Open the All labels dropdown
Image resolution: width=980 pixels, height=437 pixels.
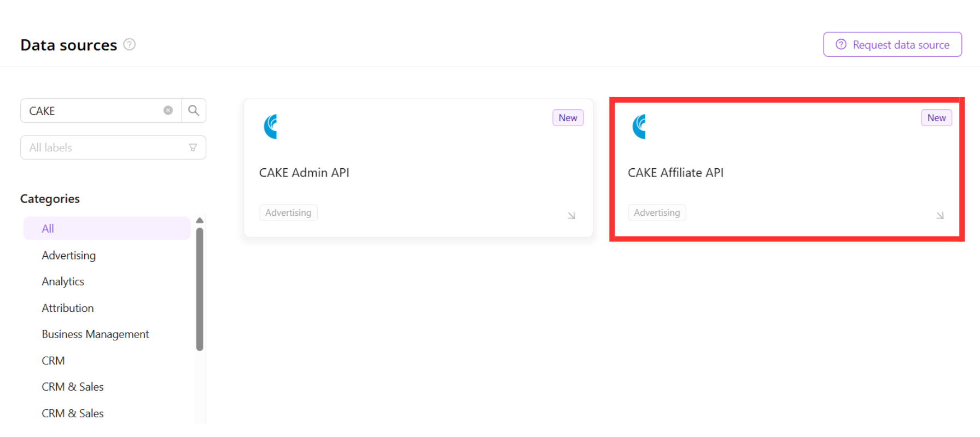click(113, 147)
